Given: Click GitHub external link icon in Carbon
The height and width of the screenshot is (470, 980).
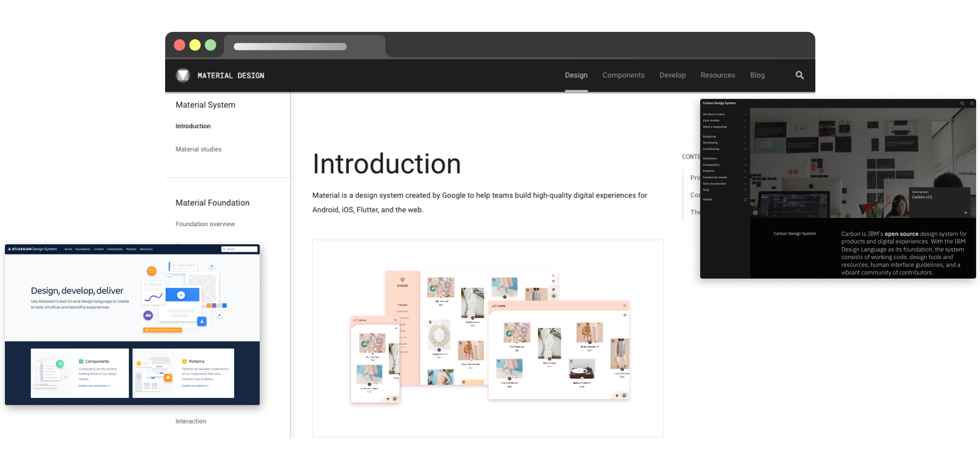Looking at the screenshot, I should [745, 199].
